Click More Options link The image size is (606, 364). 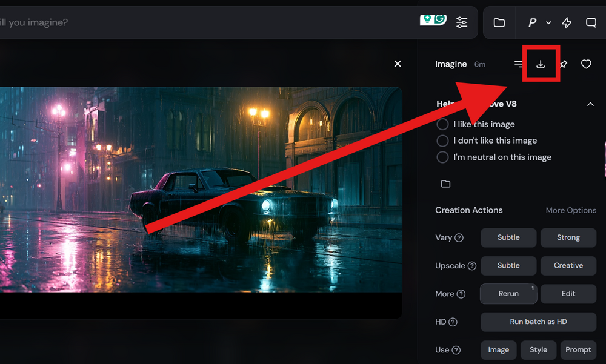pos(571,210)
